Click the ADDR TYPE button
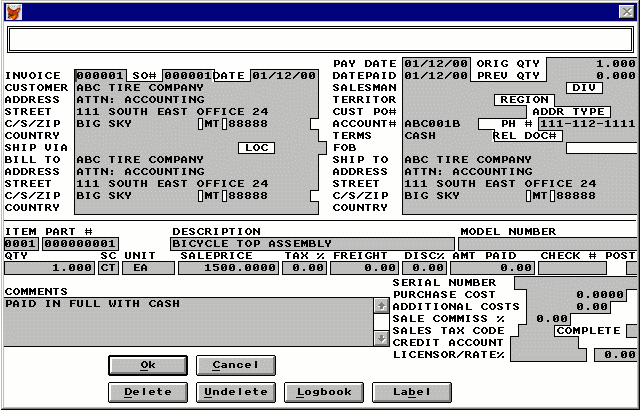 568,112
